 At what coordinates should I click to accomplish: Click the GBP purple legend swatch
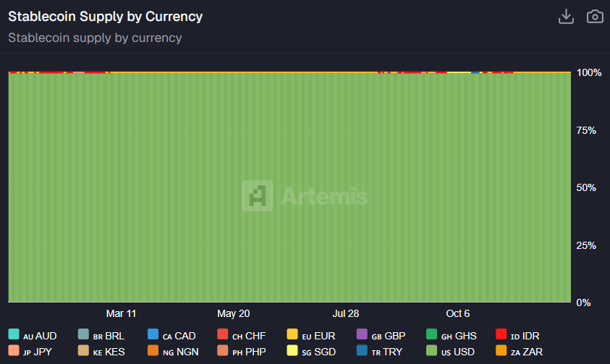(363, 335)
